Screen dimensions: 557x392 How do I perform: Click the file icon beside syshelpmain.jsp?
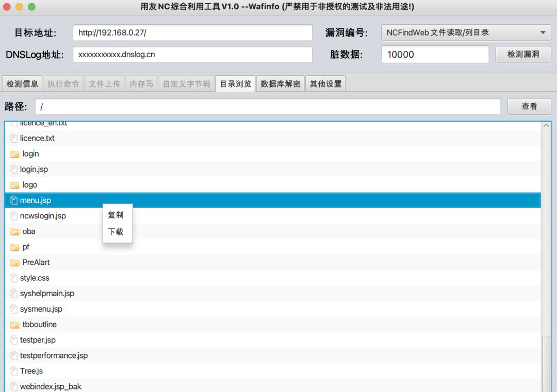tap(14, 294)
